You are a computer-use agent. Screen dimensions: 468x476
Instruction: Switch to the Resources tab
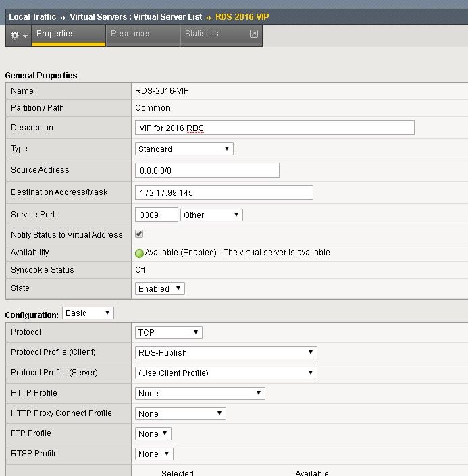[131, 34]
